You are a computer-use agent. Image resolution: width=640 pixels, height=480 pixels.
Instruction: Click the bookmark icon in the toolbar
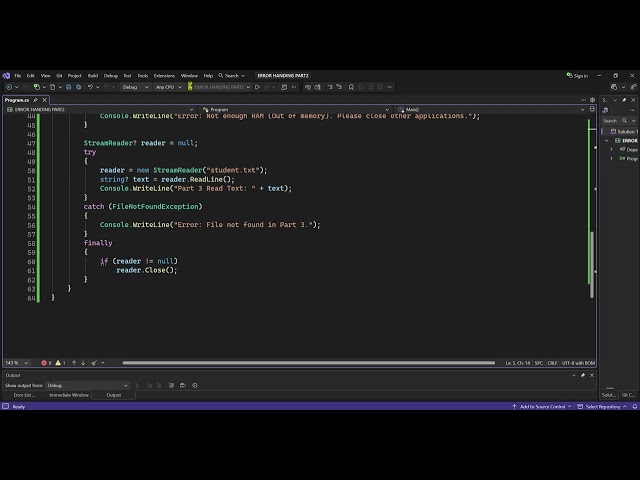[x=351, y=87]
